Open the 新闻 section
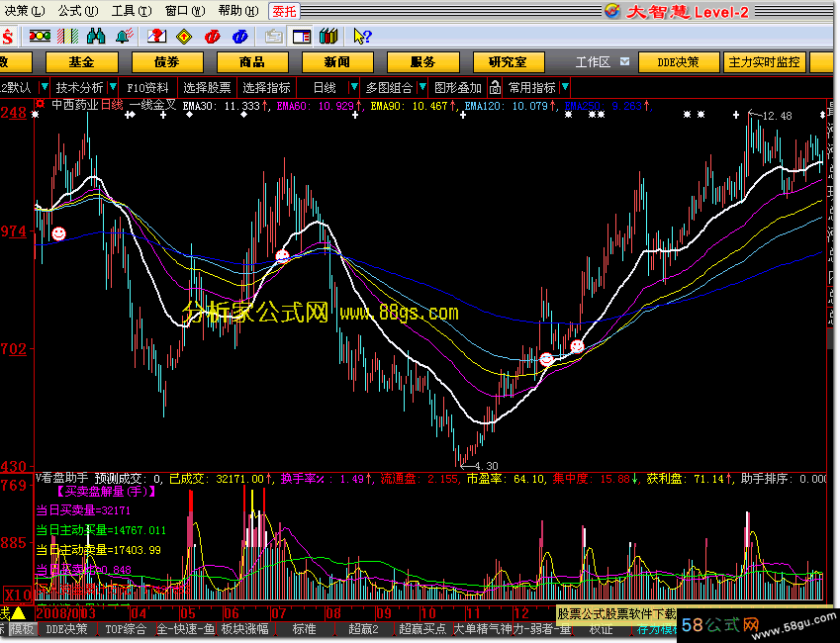This screenshot has width=840, height=643. [x=337, y=62]
